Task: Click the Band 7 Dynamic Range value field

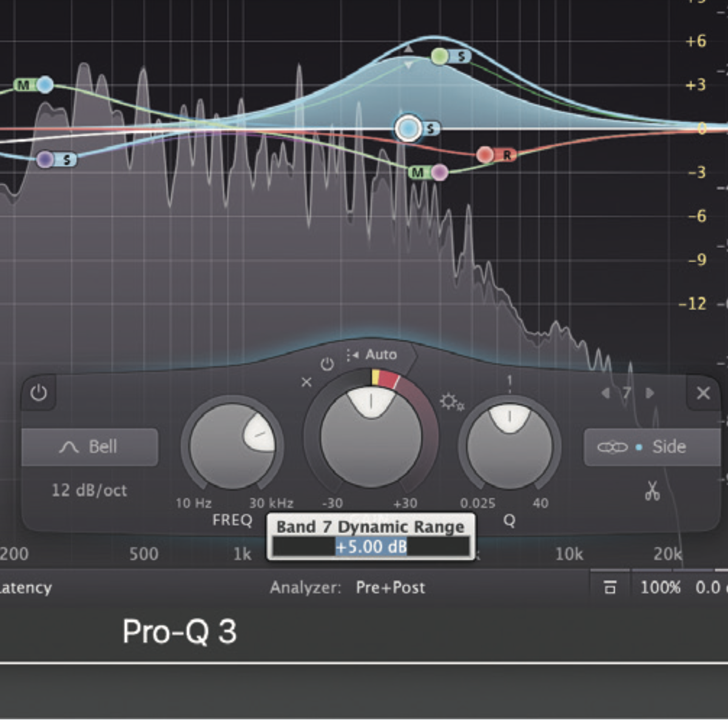Action: (x=371, y=546)
